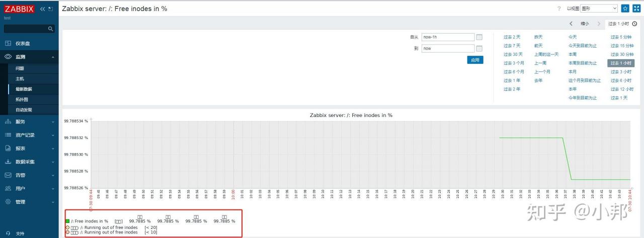Viewport: 644px width, 238px height.
Task: Click the 管理 gear icon
Action: pyautogui.click(x=8, y=202)
